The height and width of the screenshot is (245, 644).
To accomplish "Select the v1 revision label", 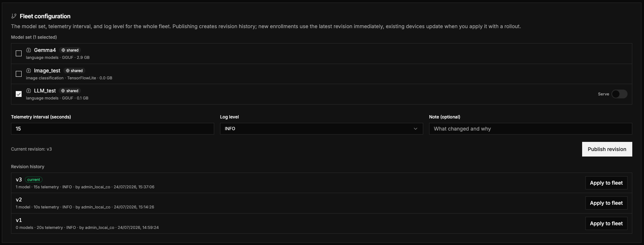I will click(x=19, y=220).
